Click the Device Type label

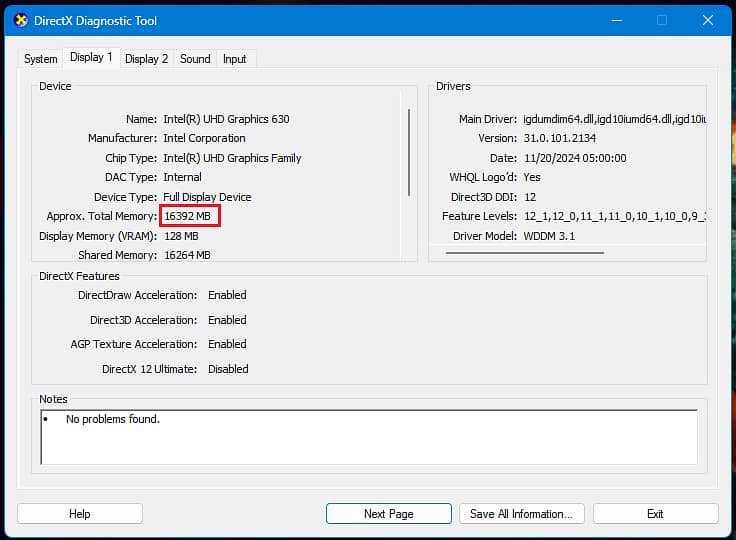[x=125, y=197]
